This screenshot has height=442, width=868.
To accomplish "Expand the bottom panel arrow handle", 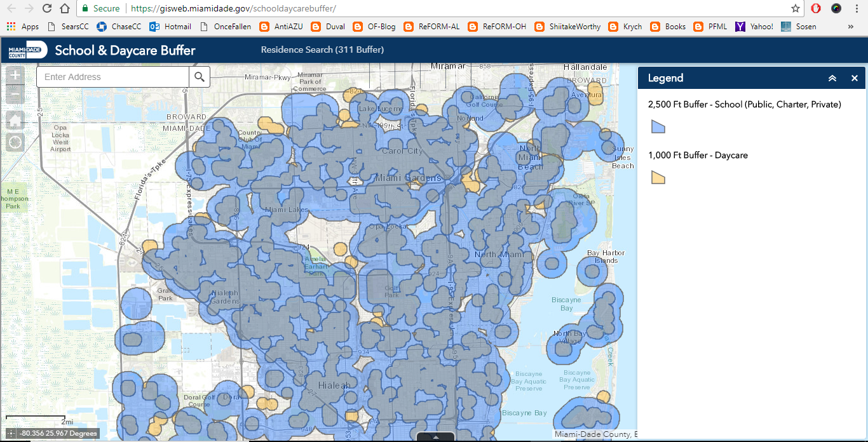I will (436, 437).
